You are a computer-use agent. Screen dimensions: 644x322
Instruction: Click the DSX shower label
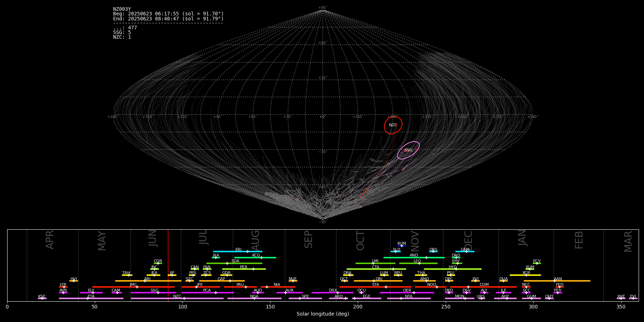coord(333,291)
